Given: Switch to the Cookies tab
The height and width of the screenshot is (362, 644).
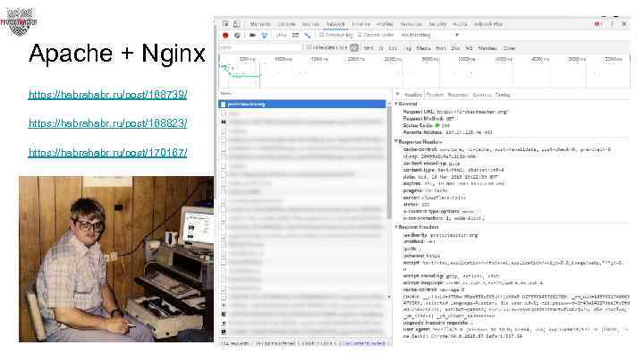Looking at the screenshot, I should pos(482,95).
